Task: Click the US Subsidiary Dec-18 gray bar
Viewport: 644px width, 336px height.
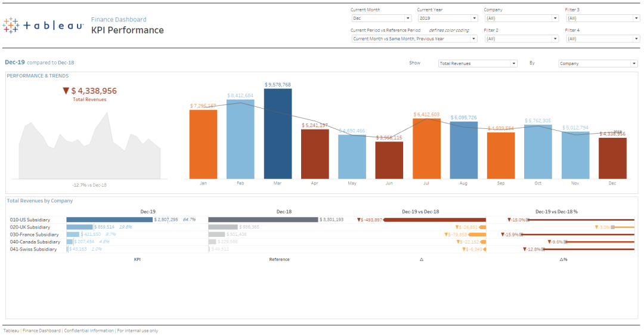Action: point(264,220)
